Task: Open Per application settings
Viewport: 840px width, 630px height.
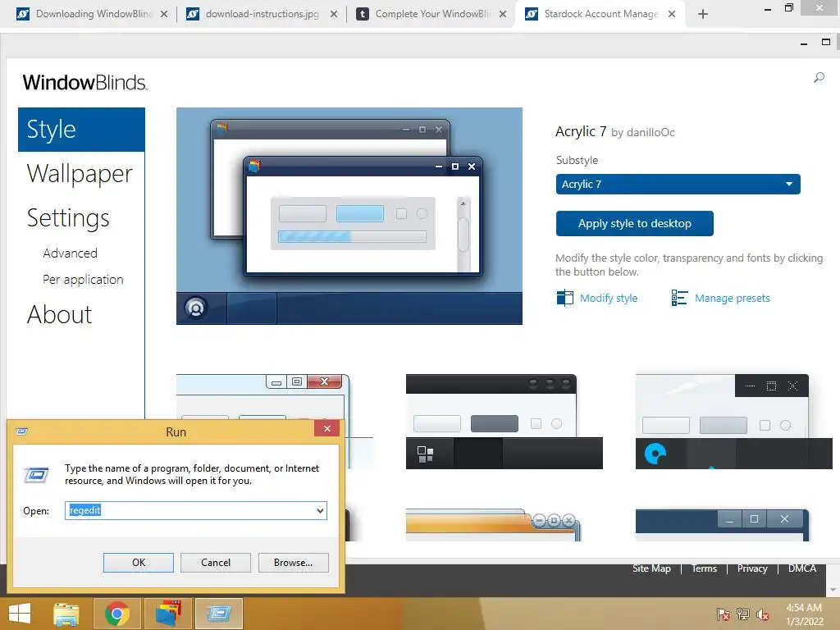Action: click(83, 280)
